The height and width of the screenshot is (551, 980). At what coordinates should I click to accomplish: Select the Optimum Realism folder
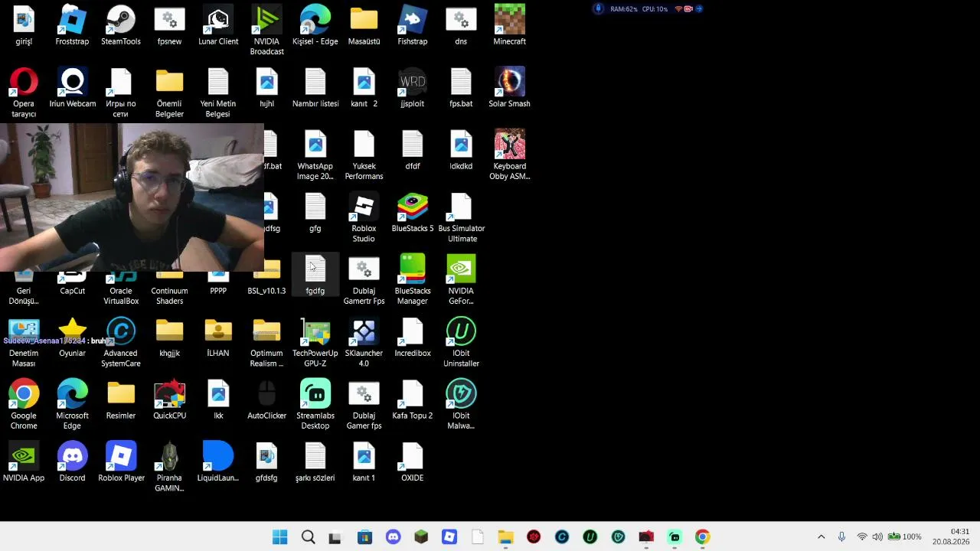point(266,343)
